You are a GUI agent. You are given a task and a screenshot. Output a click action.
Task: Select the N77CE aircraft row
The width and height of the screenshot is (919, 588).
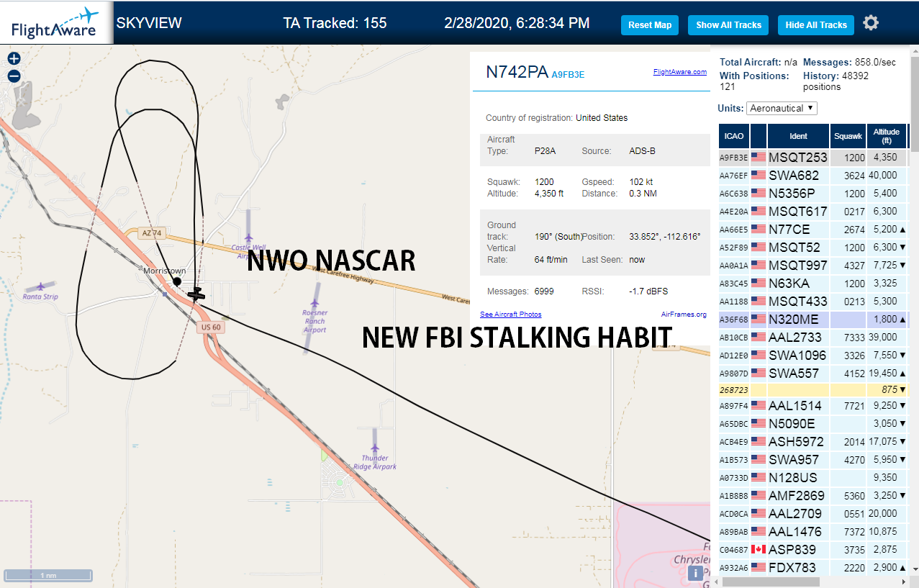813,229
